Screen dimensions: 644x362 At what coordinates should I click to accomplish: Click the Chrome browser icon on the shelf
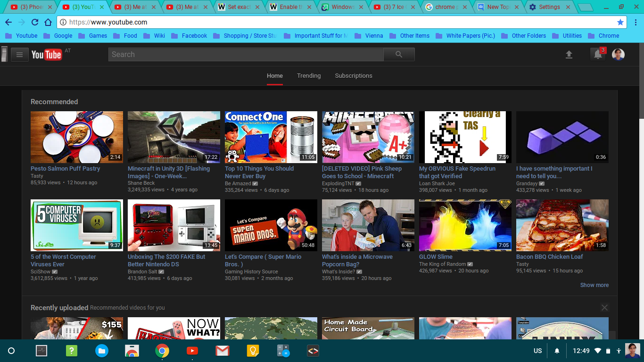click(162, 351)
